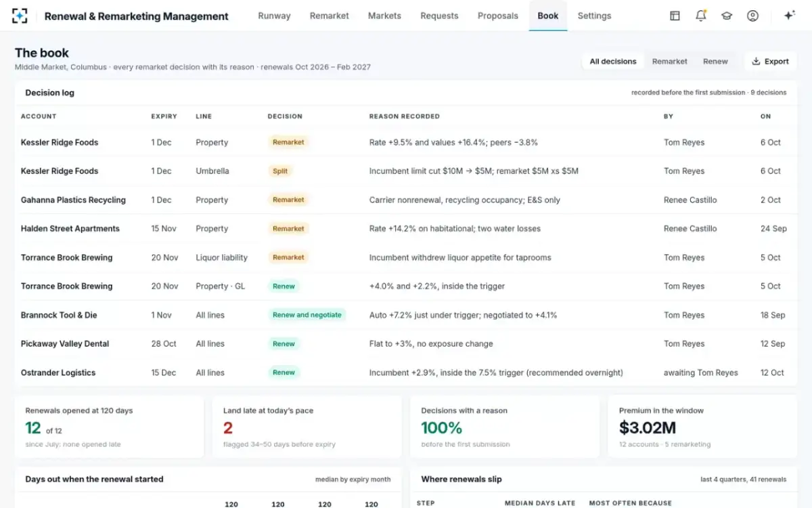This screenshot has width=812, height=508.
Task: Click the $3.02M premium value
Action: coord(648,427)
